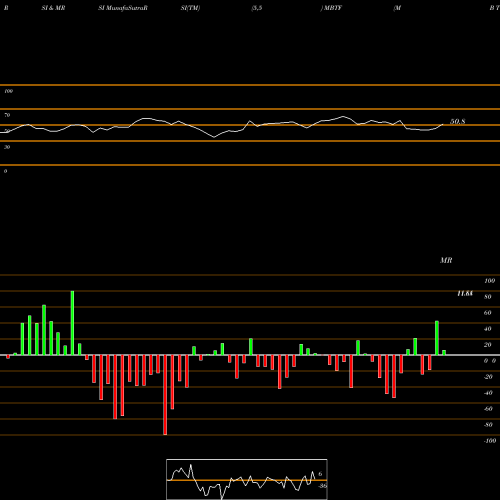
Task: Select the tallest green MR histogram bar
Action: 72,323
